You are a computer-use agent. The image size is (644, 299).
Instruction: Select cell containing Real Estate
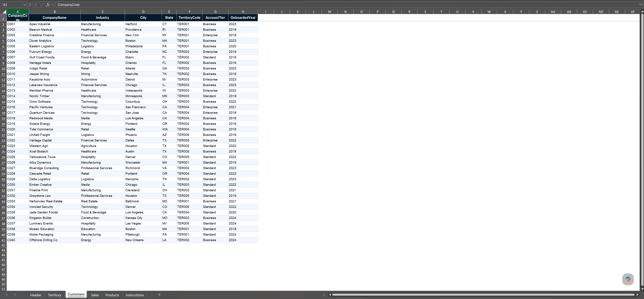(x=102, y=201)
